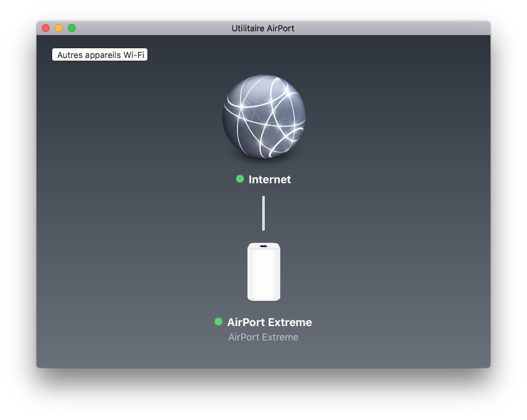Select the AirPort Extreme base station icon

(x=264, y=272)
